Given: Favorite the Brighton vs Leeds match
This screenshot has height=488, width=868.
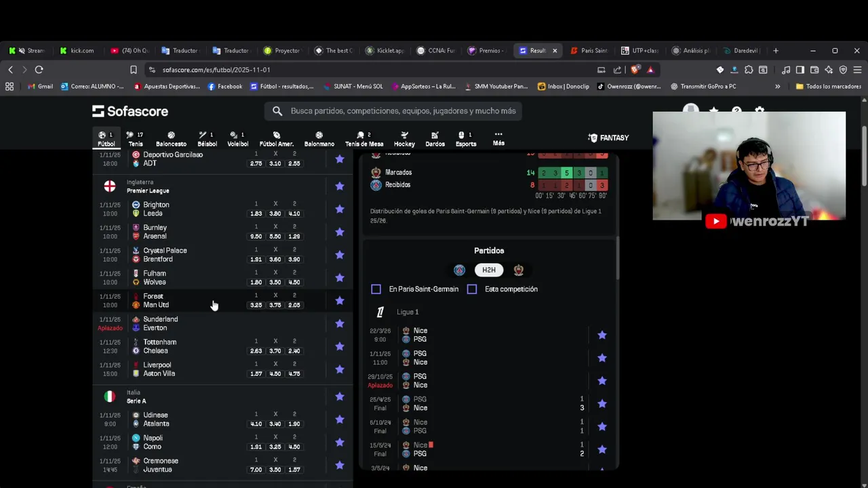Looking at the screenshot, I should [340, 209].
